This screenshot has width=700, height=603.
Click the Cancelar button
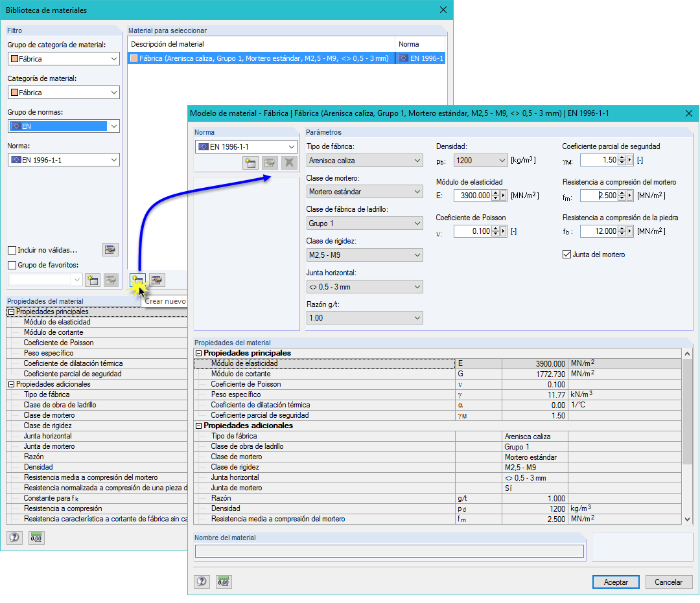pyautogui.click(x=668, y=582)
